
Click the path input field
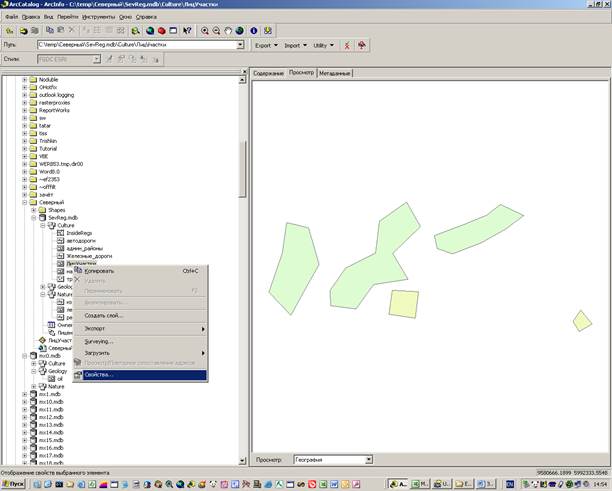pyautogui.click(x=138, y=45)
